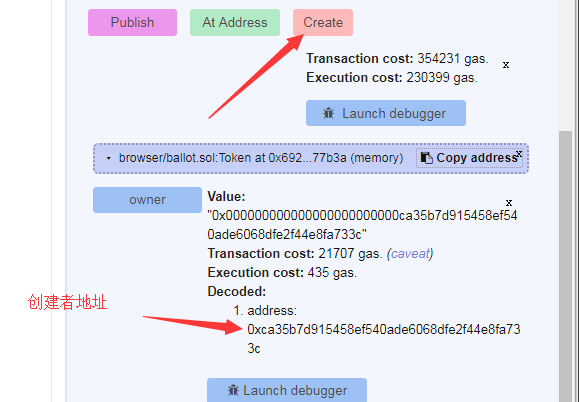Click the decoded address 0xca35b7d9 text
Viewport: 579px width, 402px height.
383,339
